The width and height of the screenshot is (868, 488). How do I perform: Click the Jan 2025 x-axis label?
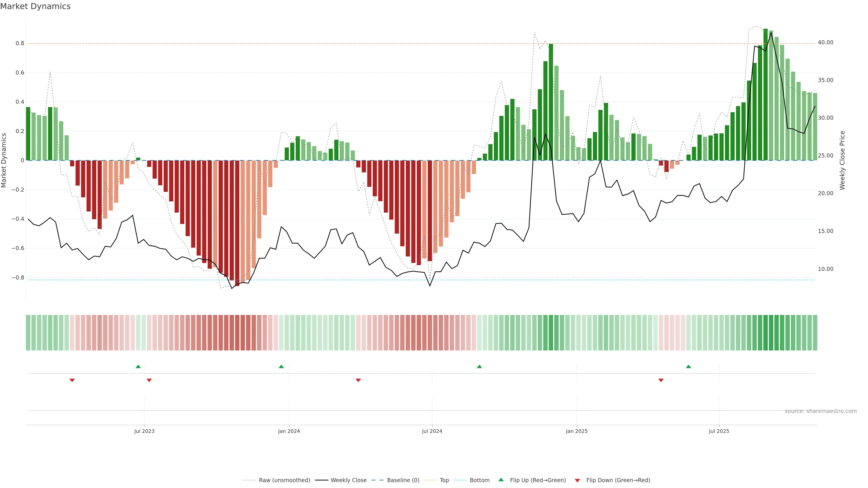(577, 431)
